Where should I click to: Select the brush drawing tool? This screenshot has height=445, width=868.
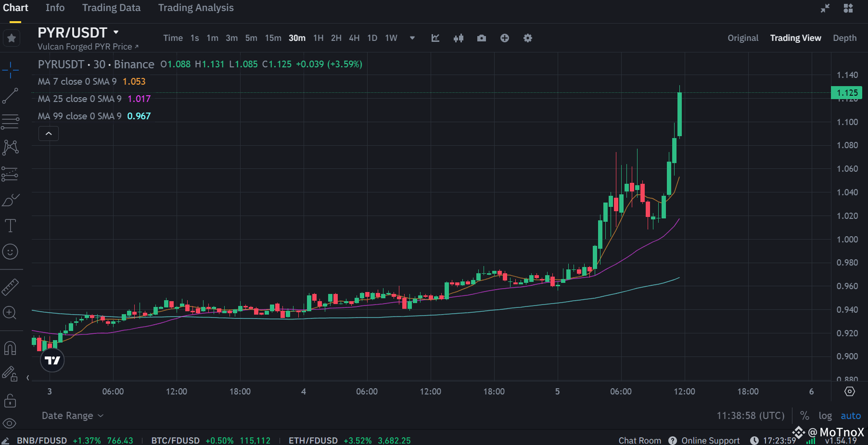[10, 200]
